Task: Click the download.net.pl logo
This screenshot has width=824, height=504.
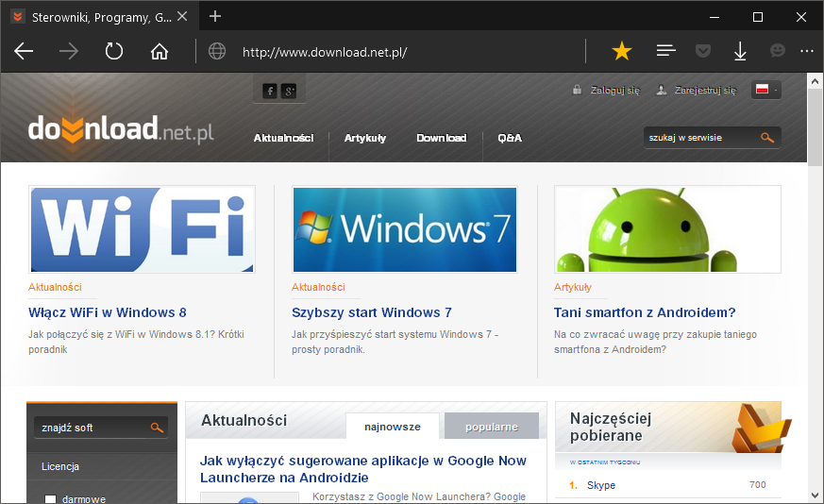Action: click(x=121, y=129)
